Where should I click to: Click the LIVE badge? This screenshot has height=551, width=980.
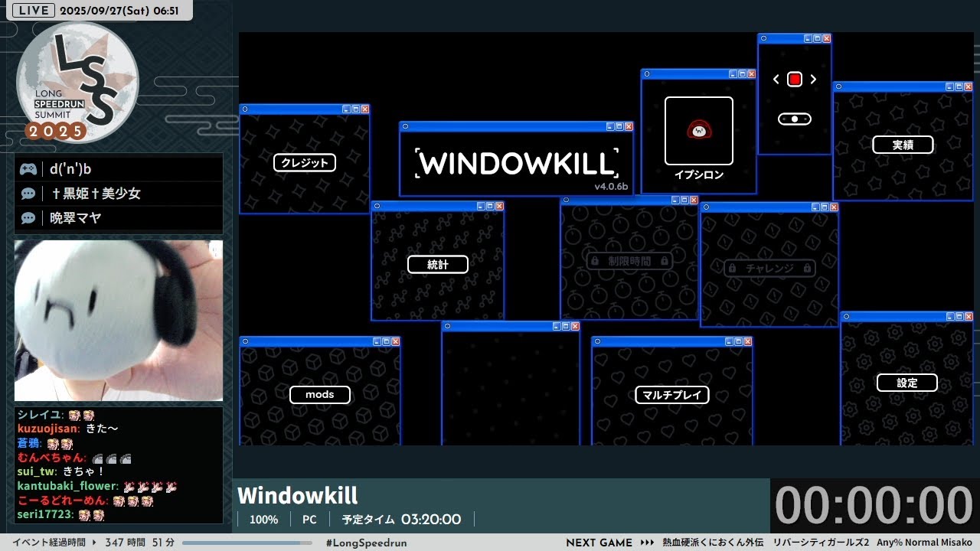pyautogui.click(x=34, y=11)
